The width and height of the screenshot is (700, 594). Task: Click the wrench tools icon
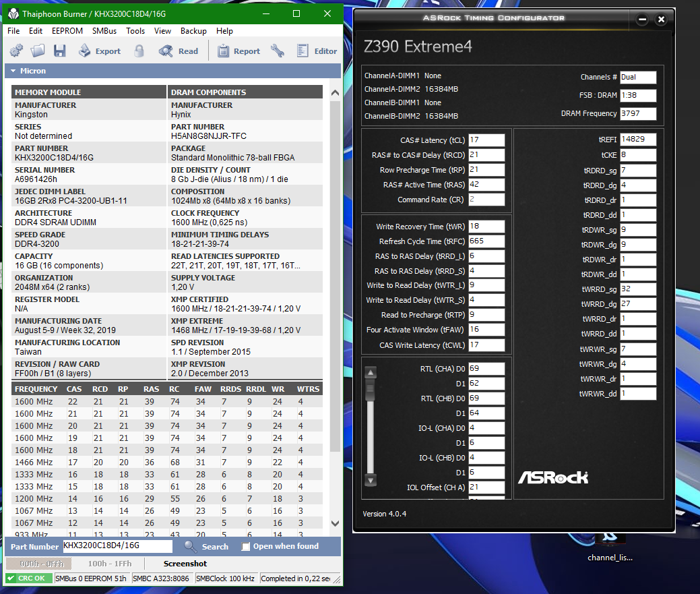(278, 51)
